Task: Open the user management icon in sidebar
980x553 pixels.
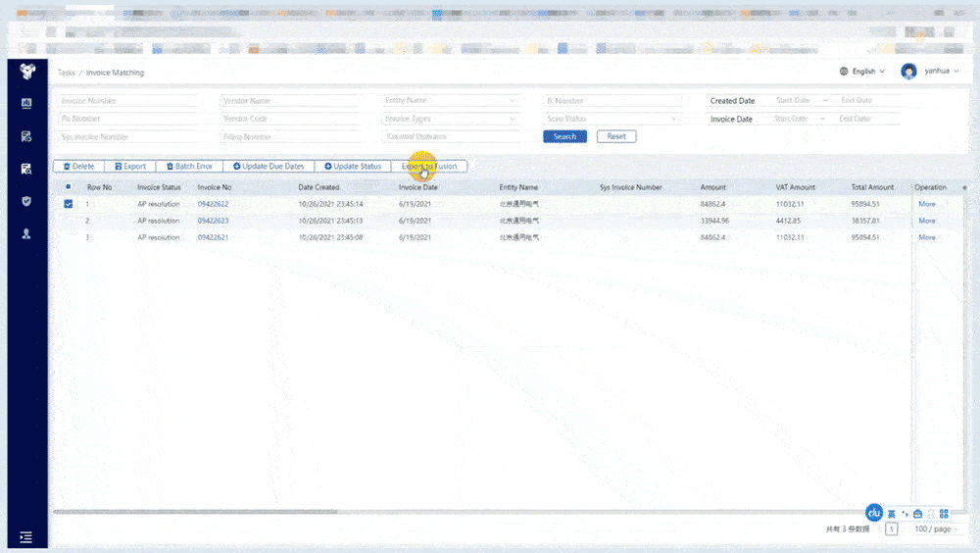Action: point(26,234)
